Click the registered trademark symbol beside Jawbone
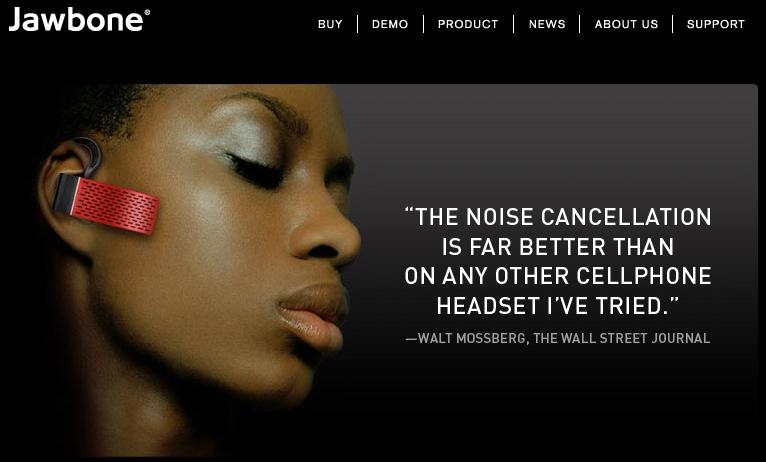Image resolution: width=766 pixels, height=462 pixels. click(147, 13)
